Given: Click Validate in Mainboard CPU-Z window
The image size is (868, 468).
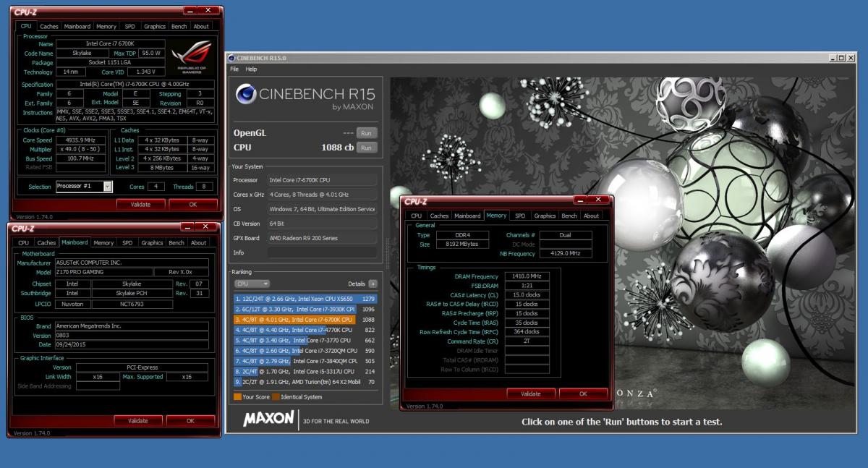Looking at the screenshot, I should point(137,421).
